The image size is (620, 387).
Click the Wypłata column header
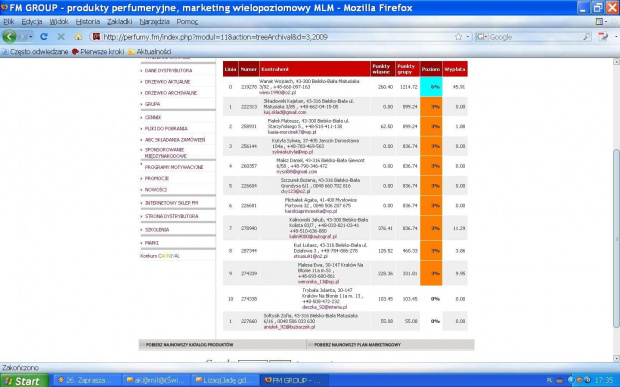point(455,69)
